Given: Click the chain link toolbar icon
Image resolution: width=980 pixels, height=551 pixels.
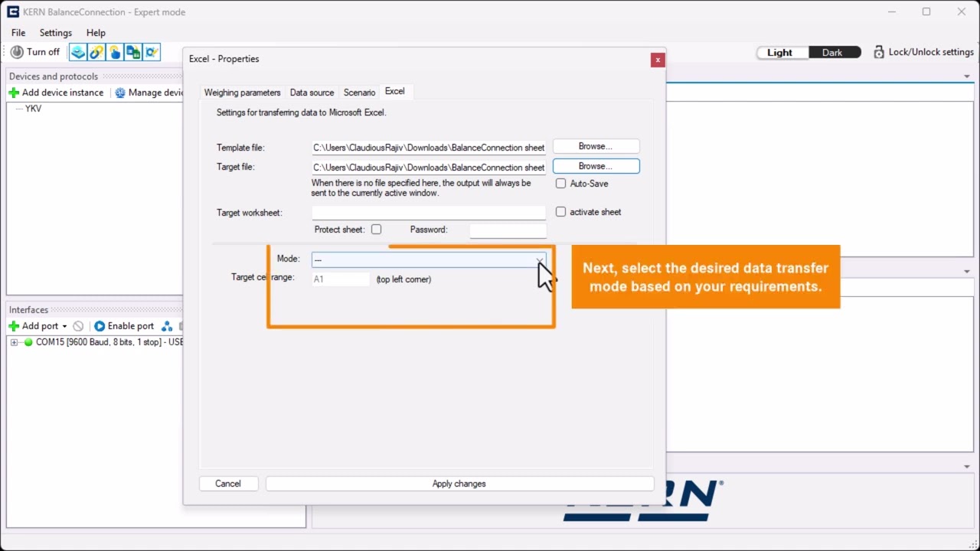Looking at the screenshot, I should 96,52.
